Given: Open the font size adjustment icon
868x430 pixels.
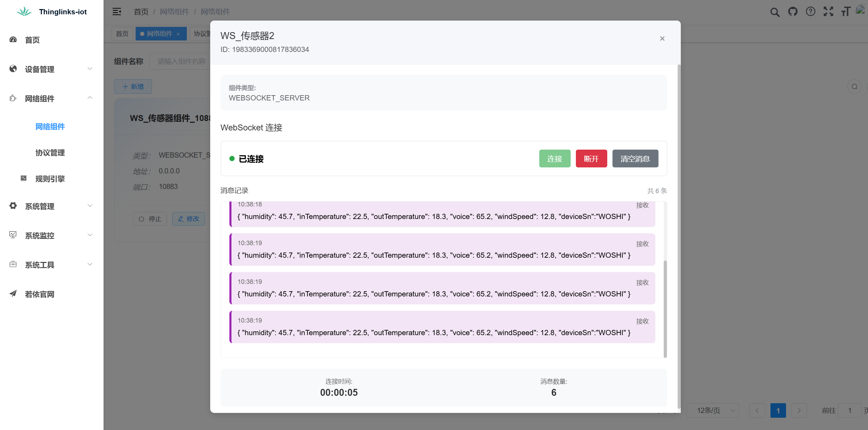Looking at the screenshot, I should (846, 12).
